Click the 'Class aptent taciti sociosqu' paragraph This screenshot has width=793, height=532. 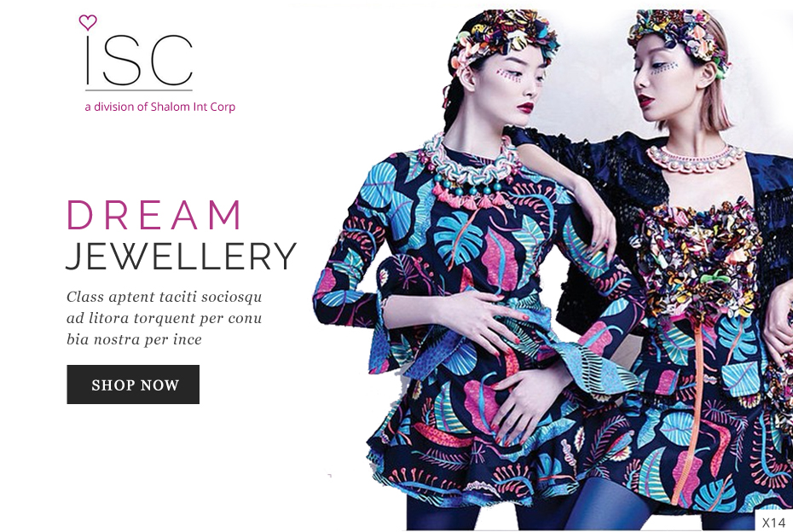click(165, 318)
